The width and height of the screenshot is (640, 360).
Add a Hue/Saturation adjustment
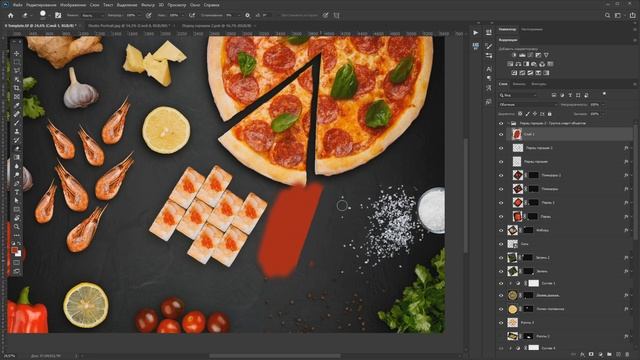[510, 64]
